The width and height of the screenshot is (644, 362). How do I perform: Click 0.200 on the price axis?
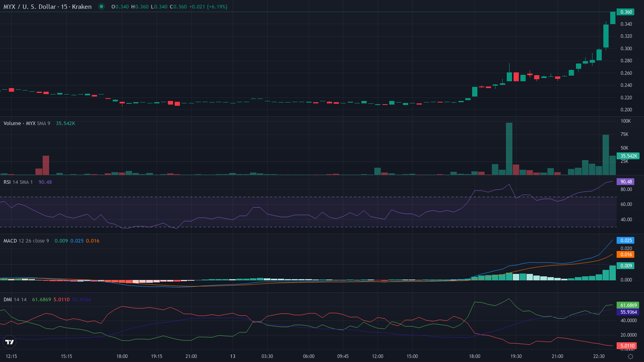tap(626, 110)
